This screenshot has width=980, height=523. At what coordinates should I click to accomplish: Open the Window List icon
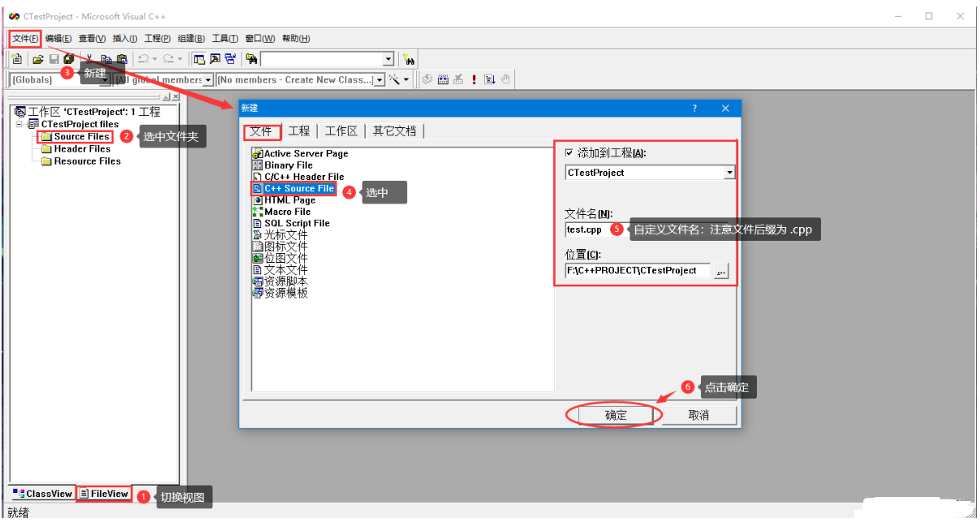(x=231, y=58)
